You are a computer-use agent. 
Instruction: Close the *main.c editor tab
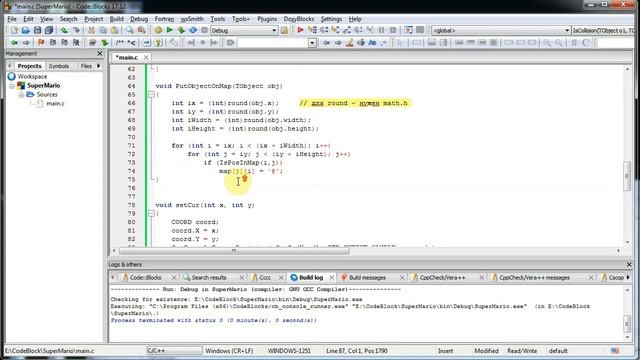coord(146,58)
